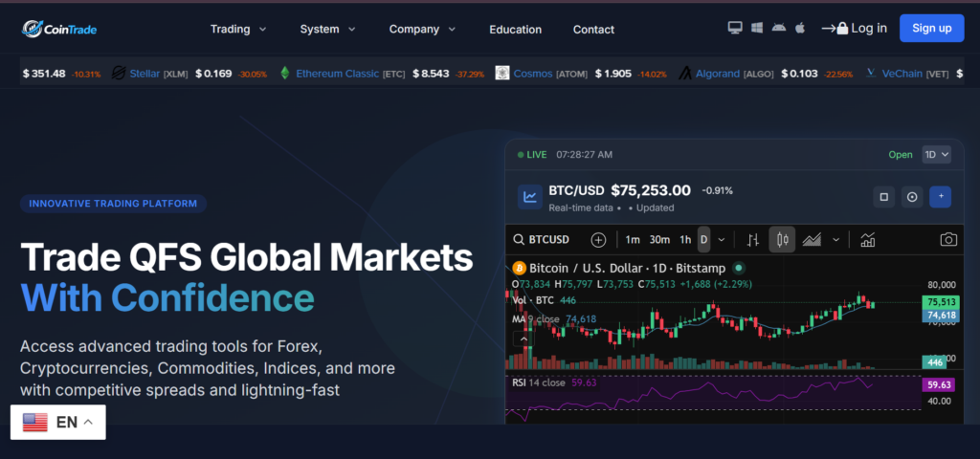Collapse the chart legend with the caret button
This screenshot has height=459, width=980.
[x=523, y=339]
